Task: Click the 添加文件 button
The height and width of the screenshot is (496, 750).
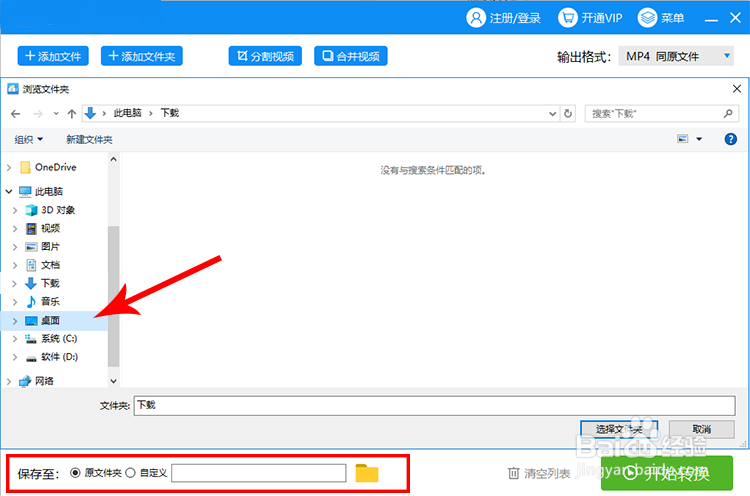Action: [53, 56]
